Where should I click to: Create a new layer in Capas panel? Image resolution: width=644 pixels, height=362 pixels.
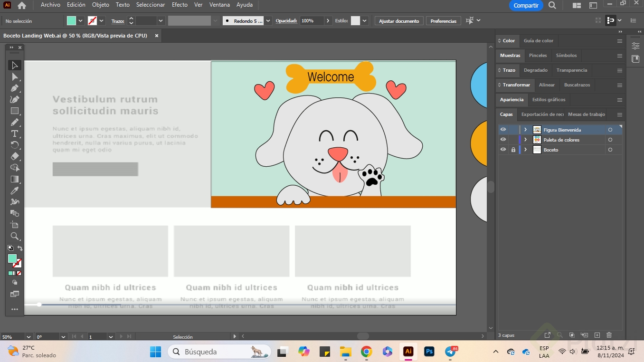point(597,335)
